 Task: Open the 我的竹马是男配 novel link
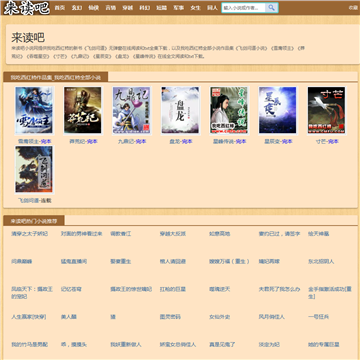coord(29,344)
